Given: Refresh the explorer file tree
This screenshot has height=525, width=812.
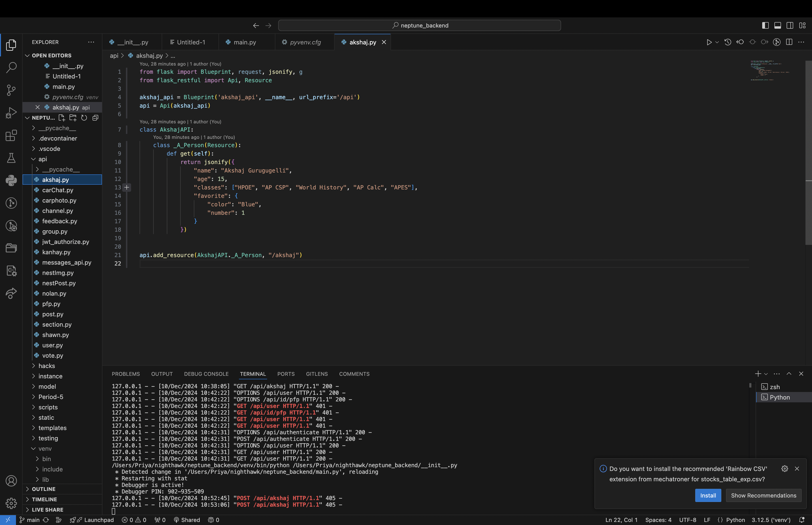Looking at the screenshot, I should 84,118.
